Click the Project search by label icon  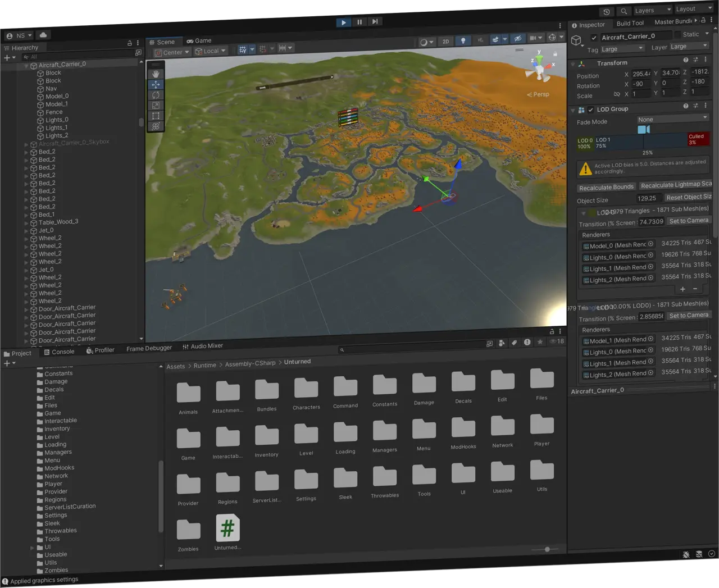coord(514,343)
